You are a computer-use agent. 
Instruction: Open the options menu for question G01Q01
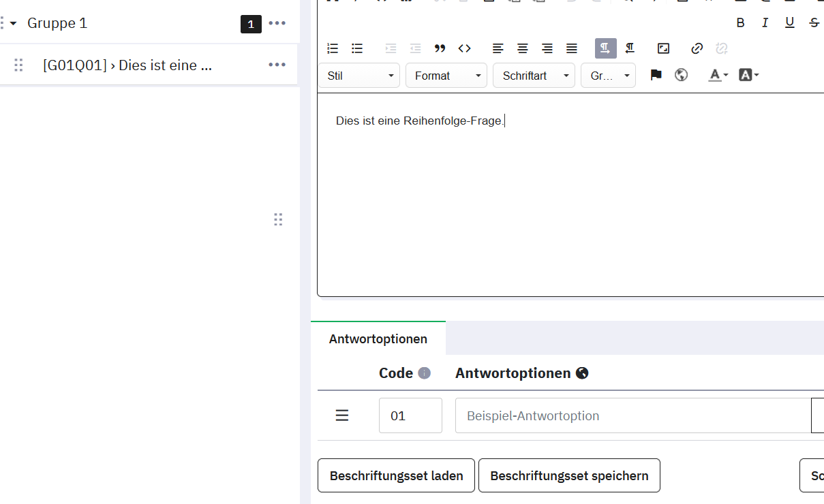(277, 65)
